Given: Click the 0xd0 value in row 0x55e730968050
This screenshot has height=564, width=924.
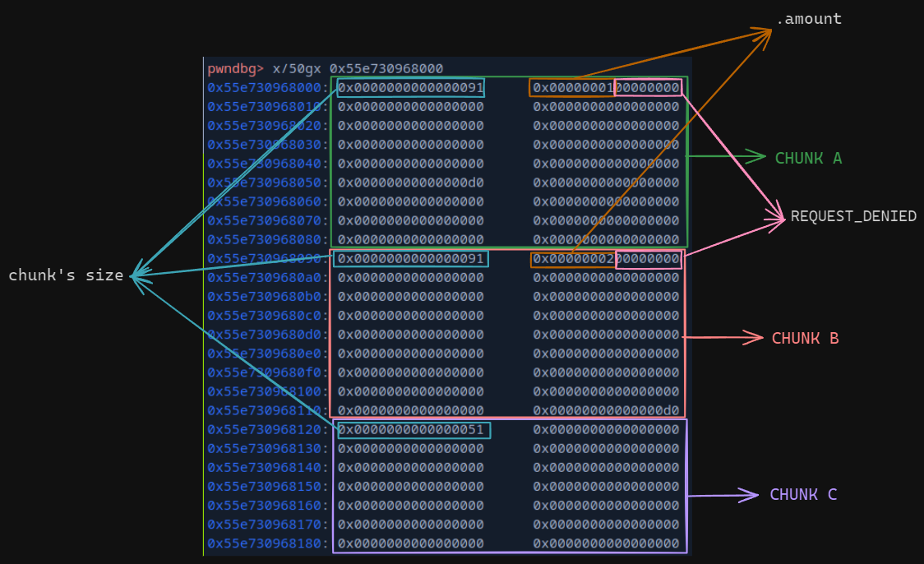Looking at the screenshot, I should click(x=411, y=183).
